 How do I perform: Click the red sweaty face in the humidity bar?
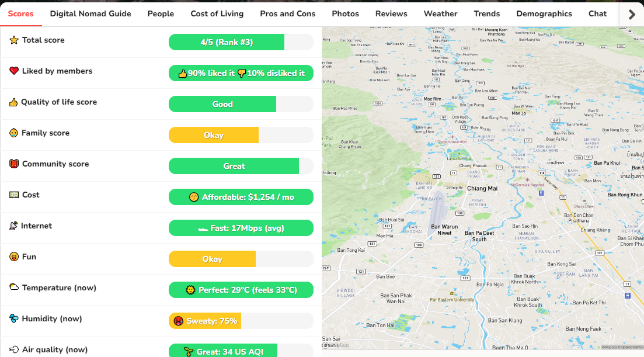pos(178,321)
